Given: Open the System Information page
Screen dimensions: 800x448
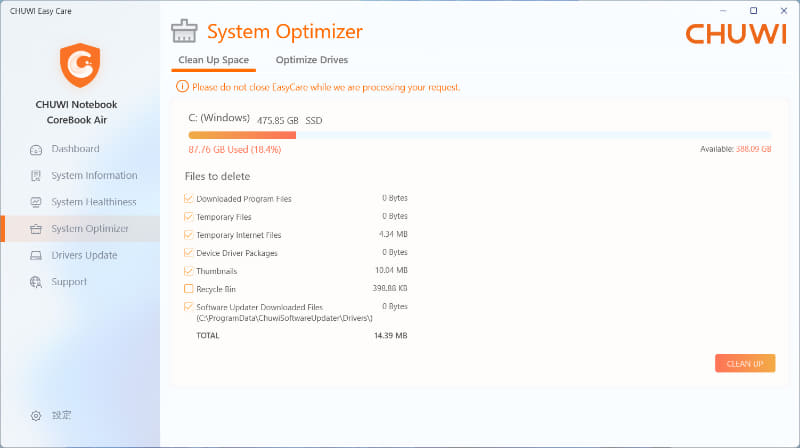Looking at the screenshot, I should click(x=94, y=176).
